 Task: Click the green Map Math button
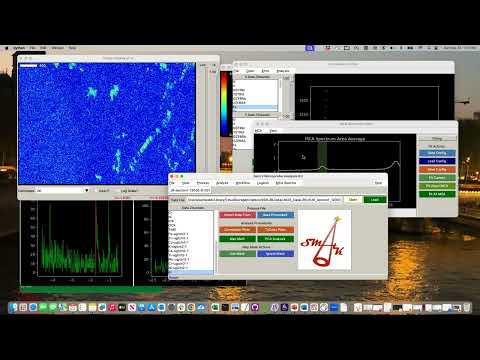click(x=237, y=239)
